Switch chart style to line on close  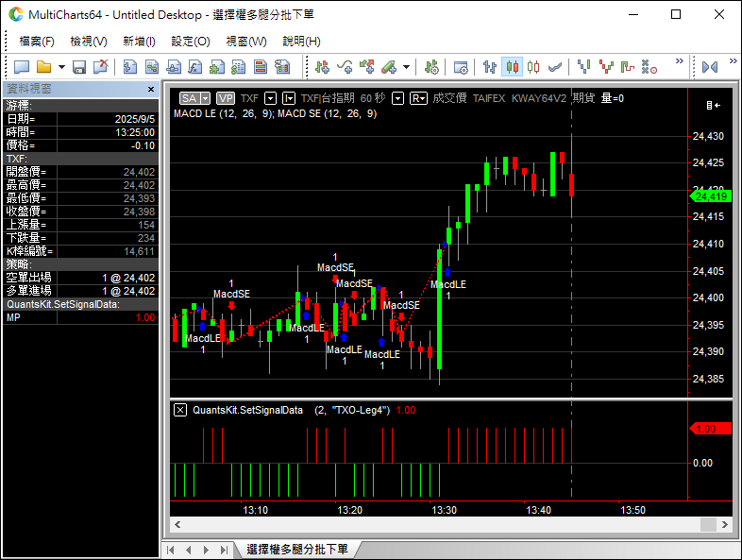[x=555, y=67]
